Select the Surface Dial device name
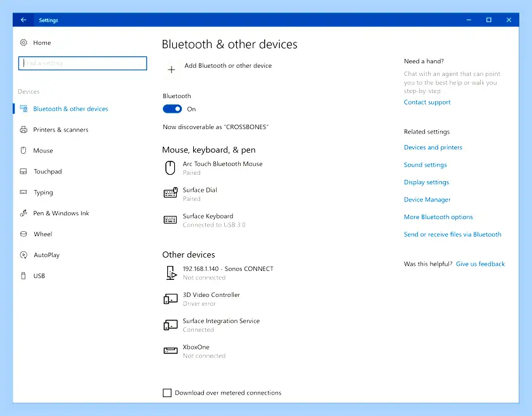The height and width of the screenshot is (416, 532). [x=200, y=190]
